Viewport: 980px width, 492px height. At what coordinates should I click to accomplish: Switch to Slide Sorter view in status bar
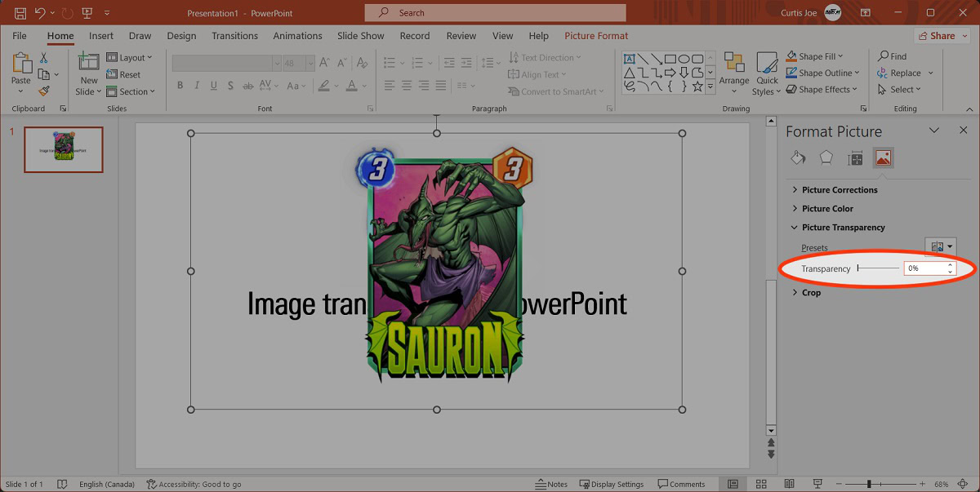(x=761, y=484)
